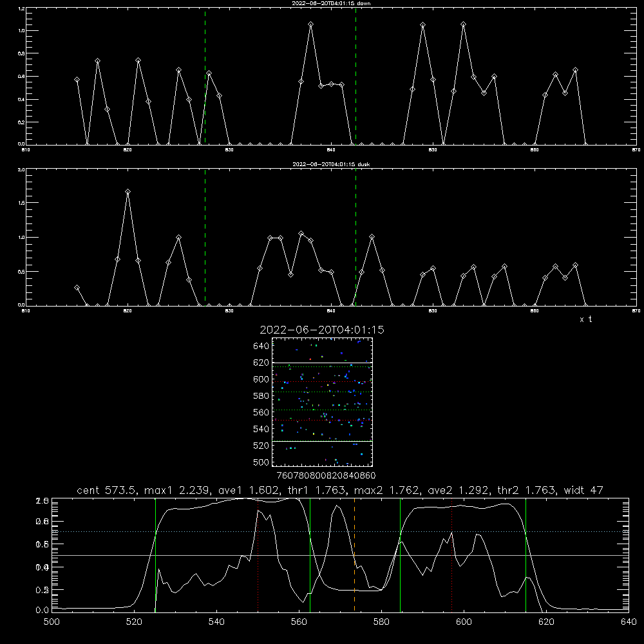
Task: Click green dashed line near 842 in dusk plot
Action: [x=355, y=238]
